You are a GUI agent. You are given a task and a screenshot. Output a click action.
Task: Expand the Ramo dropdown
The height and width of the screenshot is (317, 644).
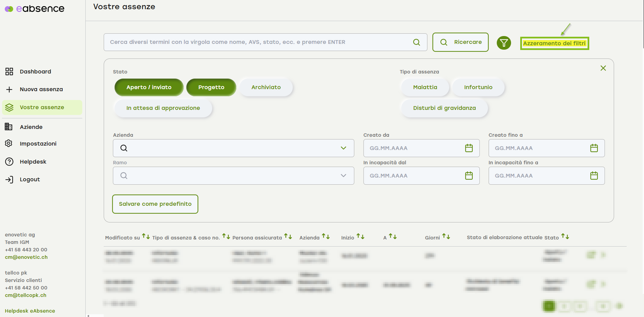343,176
